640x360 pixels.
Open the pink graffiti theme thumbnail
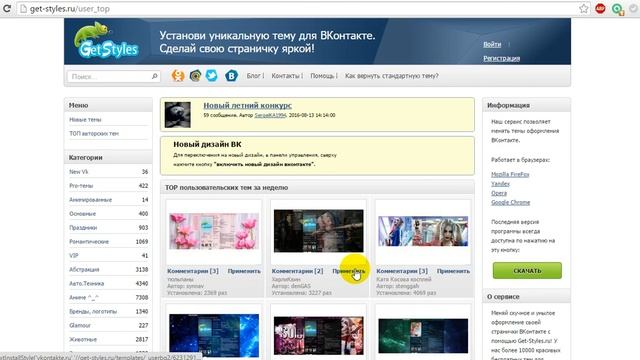(x=318, y=336)
